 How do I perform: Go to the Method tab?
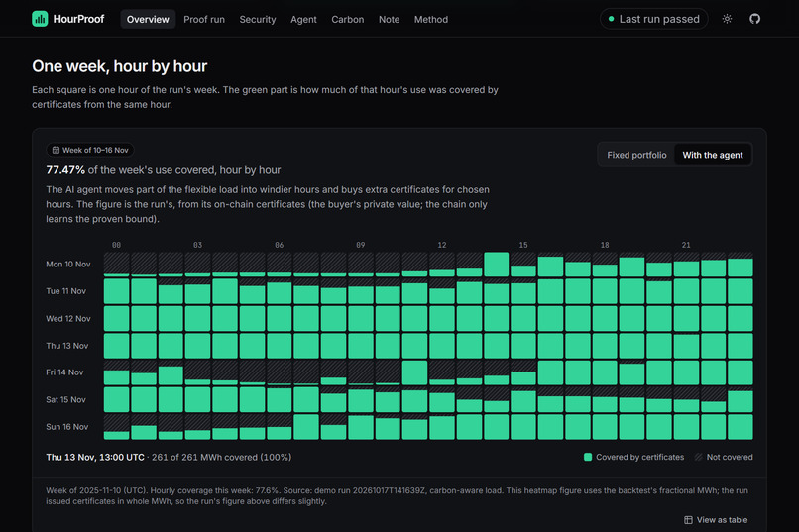pyautogui.click(x=431, y=20)
